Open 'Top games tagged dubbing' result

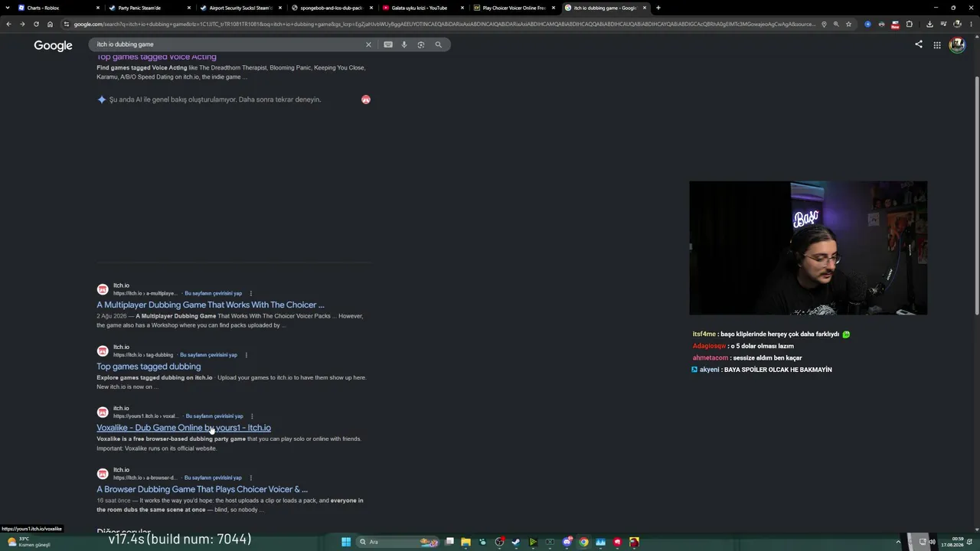coord(149,367)
